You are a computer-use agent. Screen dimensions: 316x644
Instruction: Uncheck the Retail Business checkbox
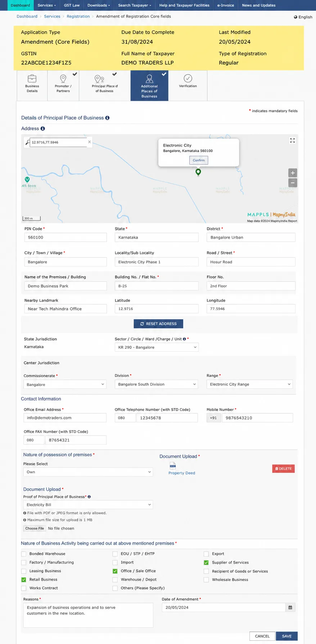(24, 580)
